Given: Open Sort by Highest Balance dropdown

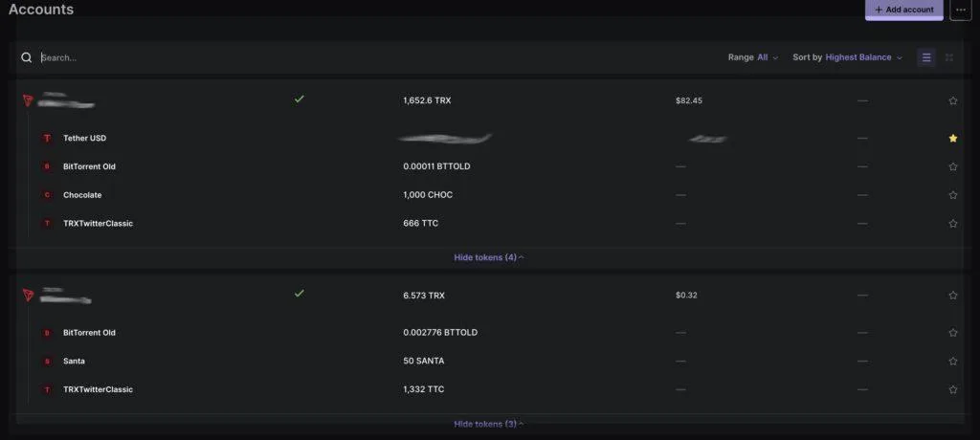Looking at the screenshot, I should point(848,57).
